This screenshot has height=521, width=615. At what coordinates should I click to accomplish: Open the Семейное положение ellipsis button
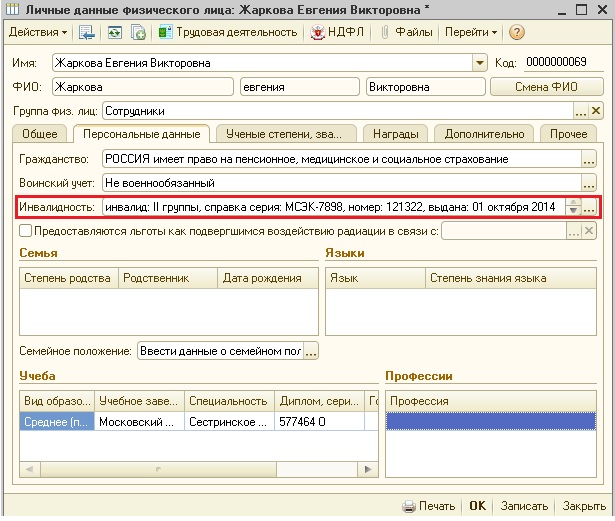coord(311,351)
